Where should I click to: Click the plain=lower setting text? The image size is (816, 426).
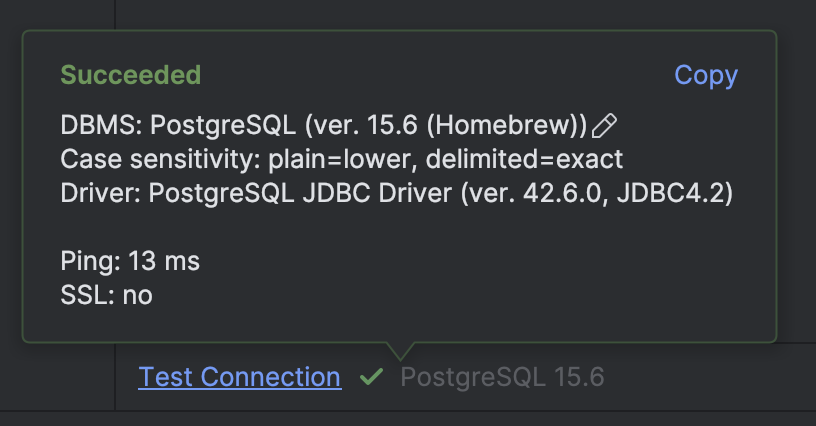coord(342,159)
